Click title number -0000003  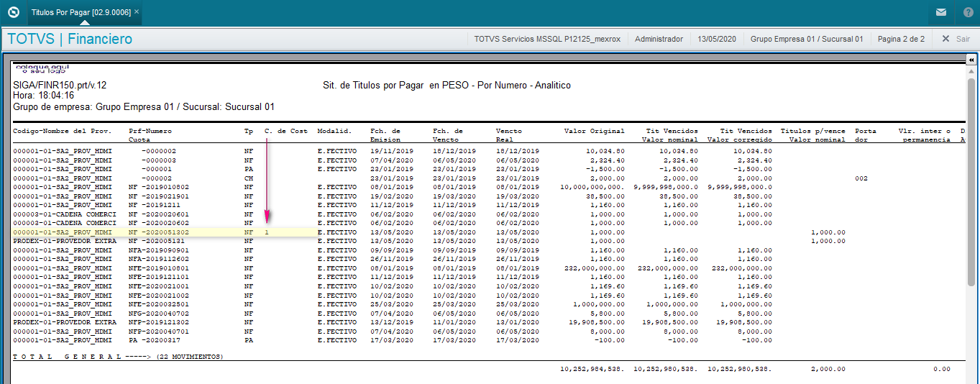tap(159, 160)
